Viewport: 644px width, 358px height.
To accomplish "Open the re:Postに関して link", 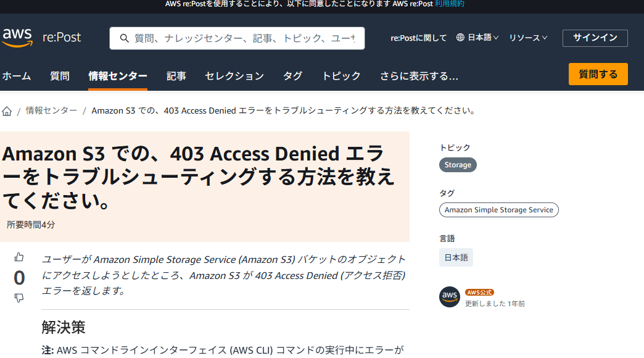I will point(418,38).
